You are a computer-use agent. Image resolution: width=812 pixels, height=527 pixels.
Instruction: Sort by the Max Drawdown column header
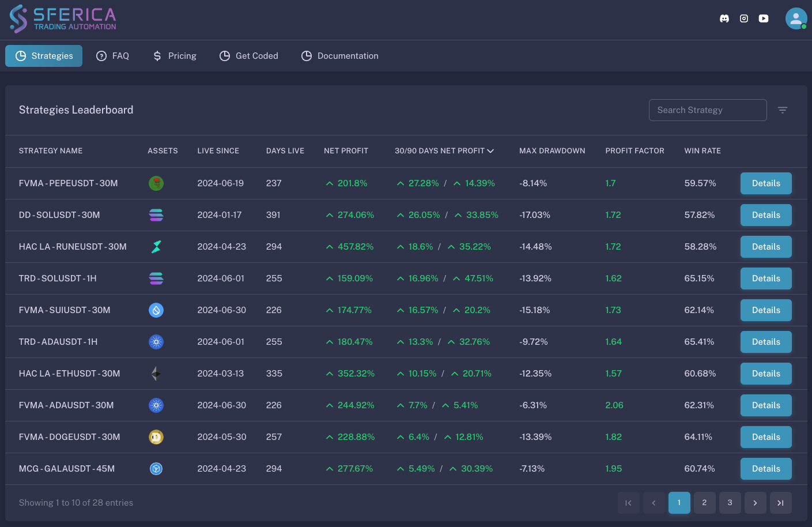[x=552, y=151]
